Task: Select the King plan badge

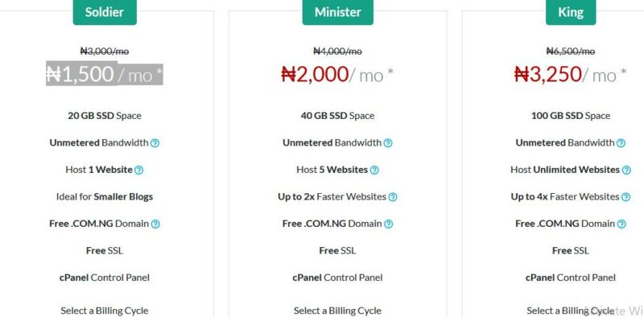Action: tap(571, 12)
